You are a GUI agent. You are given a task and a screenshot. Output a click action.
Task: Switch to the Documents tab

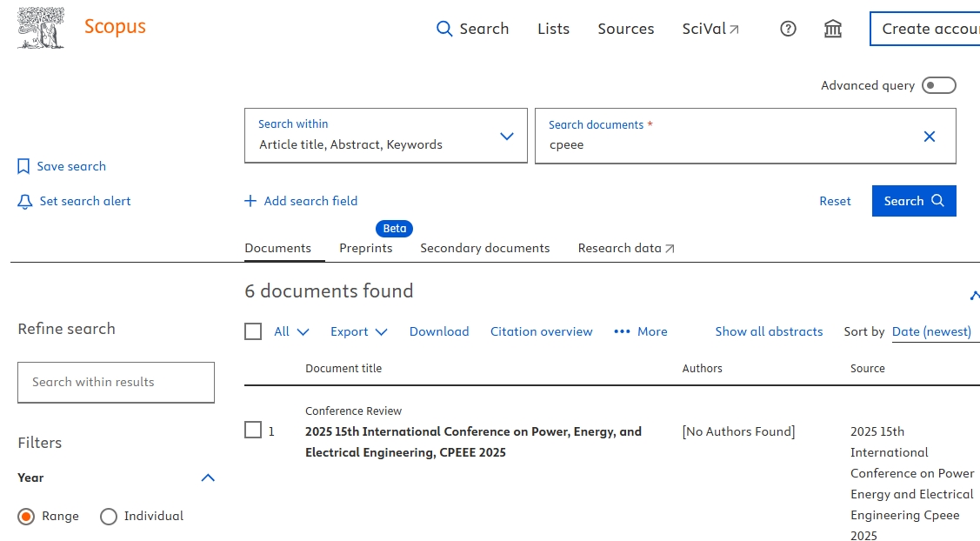(x=277, y=248)
